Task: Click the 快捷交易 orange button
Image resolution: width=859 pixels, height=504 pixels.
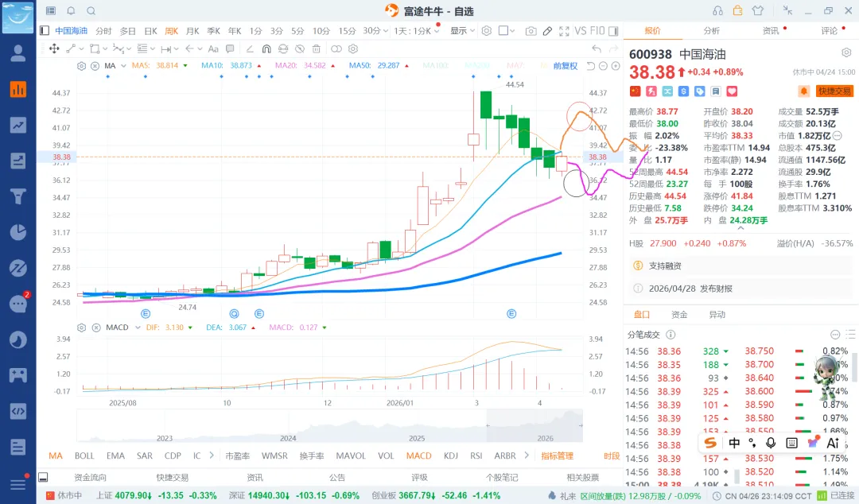Action: [834, 91]
